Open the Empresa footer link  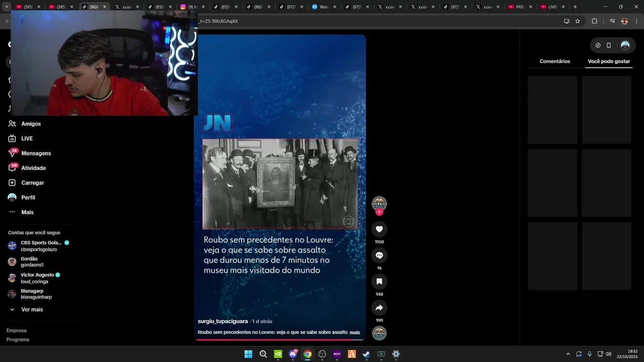(x=16, y=330)
